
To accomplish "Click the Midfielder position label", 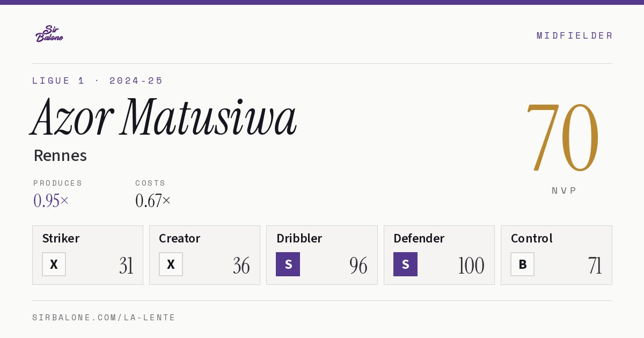I will (x=575, y=35).
